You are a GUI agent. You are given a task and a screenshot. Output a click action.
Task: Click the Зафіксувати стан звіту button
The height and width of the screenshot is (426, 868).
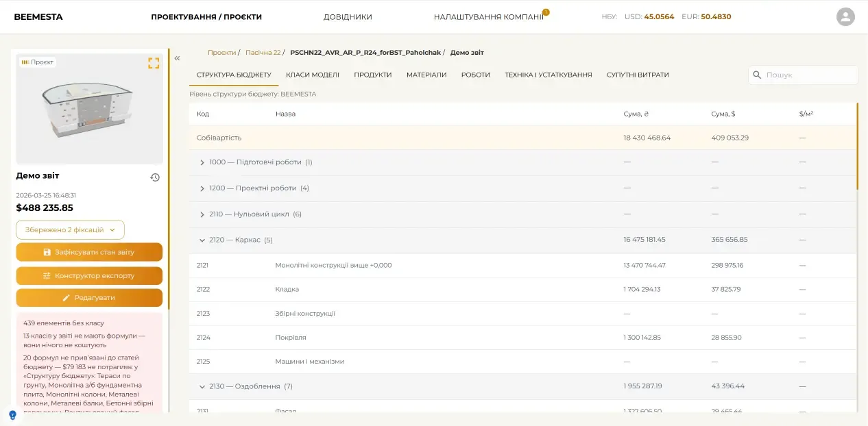89,252
